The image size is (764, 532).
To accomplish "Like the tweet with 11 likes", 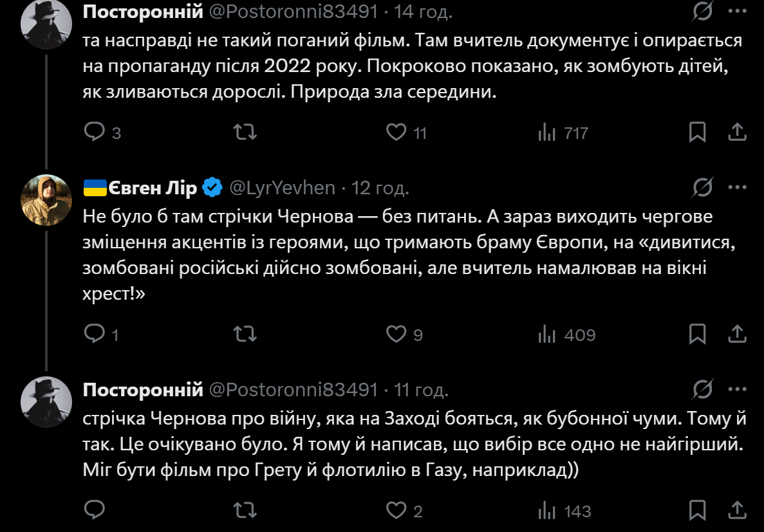I will coord(396,132).
